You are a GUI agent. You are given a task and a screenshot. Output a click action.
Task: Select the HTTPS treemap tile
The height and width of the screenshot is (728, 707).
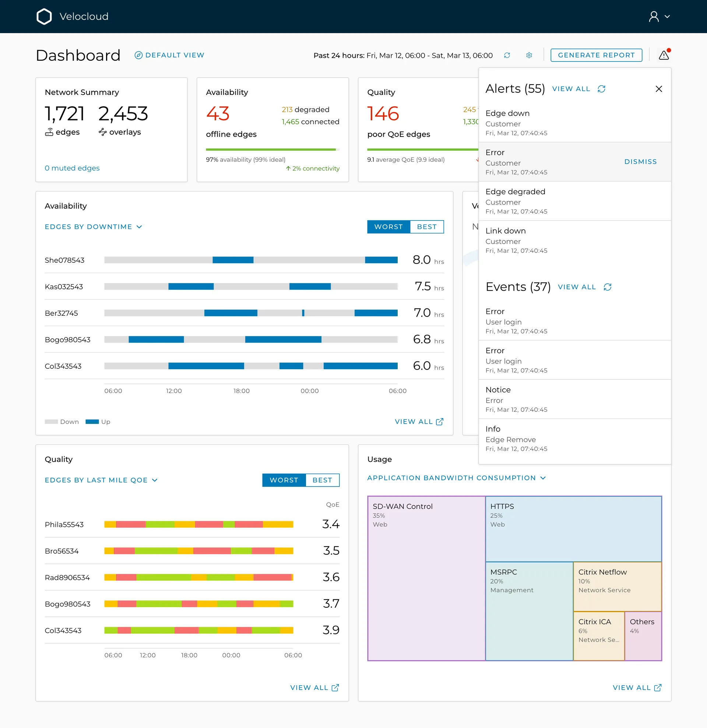click(x=573, y=529)
